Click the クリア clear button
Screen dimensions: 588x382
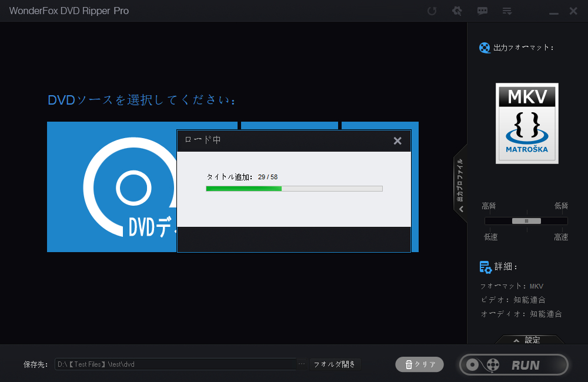point(420,364)
